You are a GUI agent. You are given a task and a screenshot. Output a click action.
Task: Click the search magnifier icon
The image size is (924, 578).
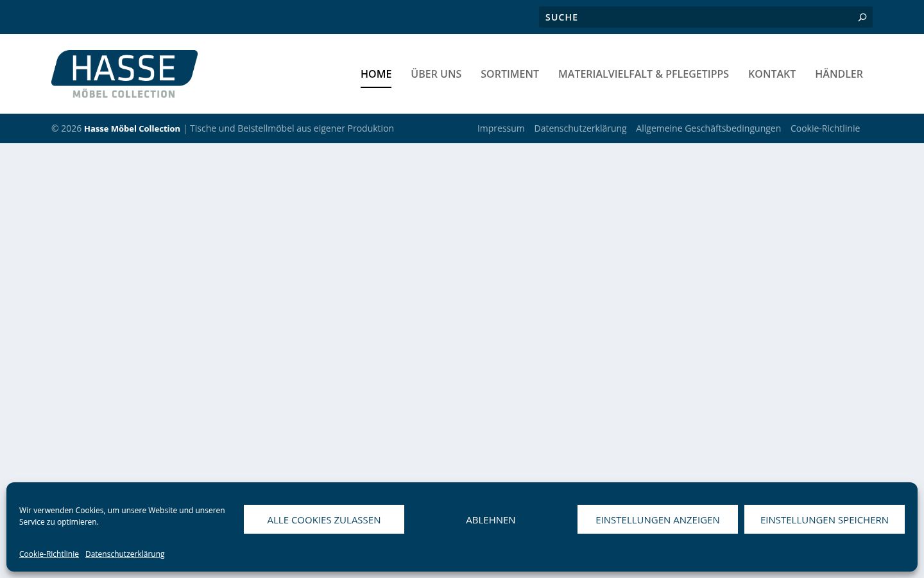click(862, 17)
